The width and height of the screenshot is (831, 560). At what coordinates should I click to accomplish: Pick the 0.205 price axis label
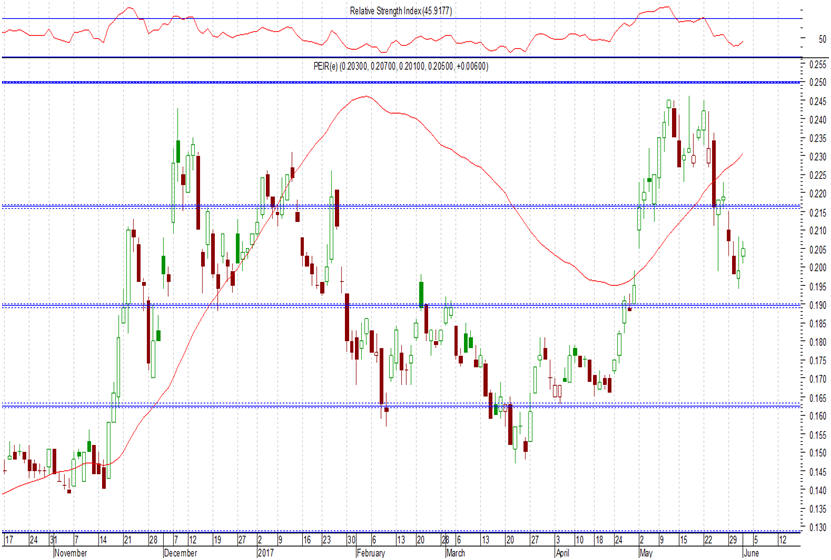pos(818,250)
